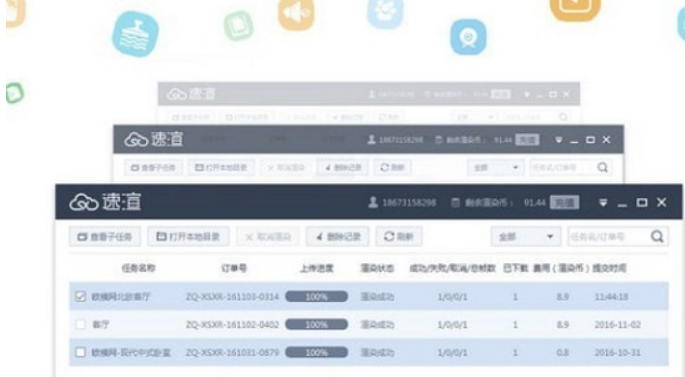Open 全部 dropdown in the middle window
The width and height of the screenshot is (685, 377).
[496, 168]
